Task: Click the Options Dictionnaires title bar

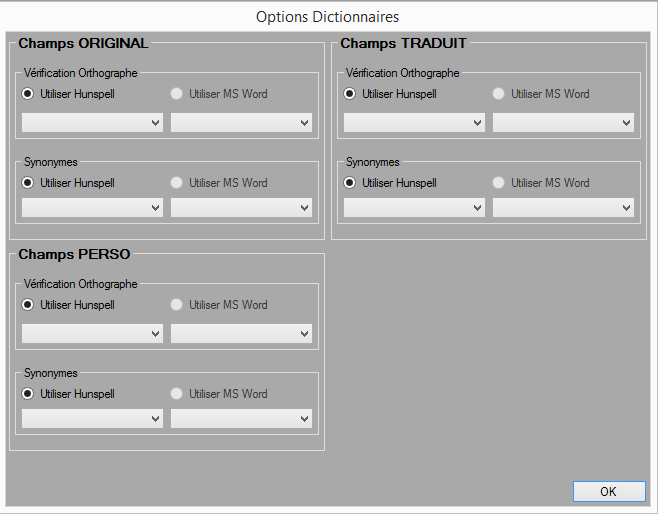Action: point(328,17)
